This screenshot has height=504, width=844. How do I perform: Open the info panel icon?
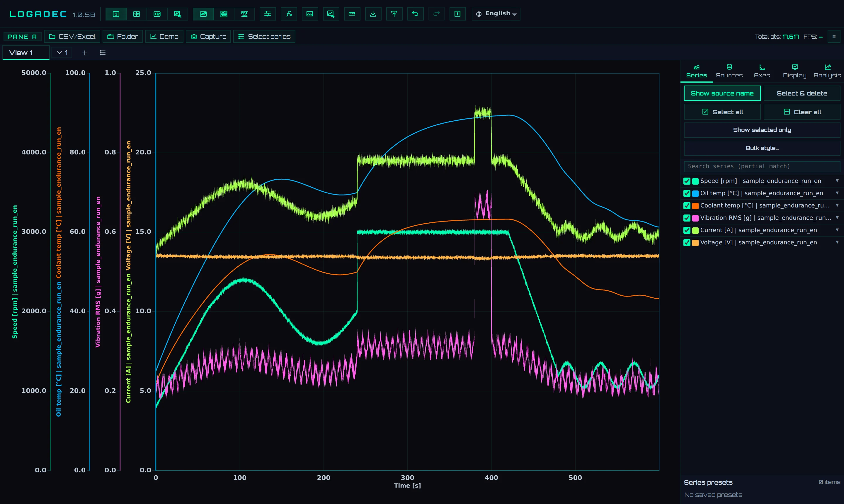click(x=457, y=14)
